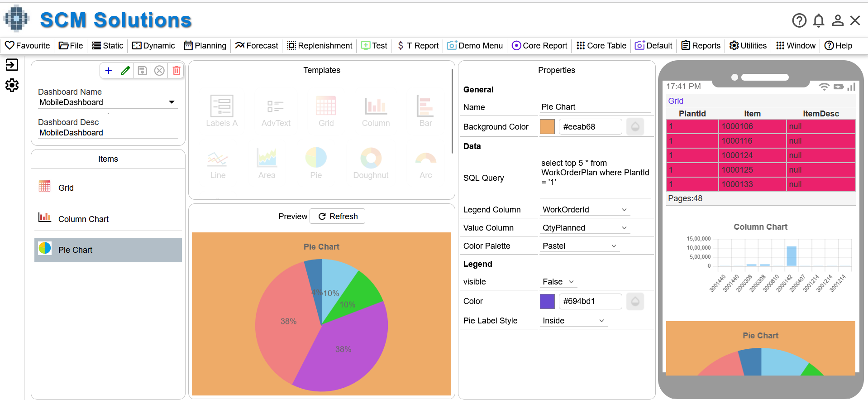Open the Legend visible dropdown

click(558, 282)
